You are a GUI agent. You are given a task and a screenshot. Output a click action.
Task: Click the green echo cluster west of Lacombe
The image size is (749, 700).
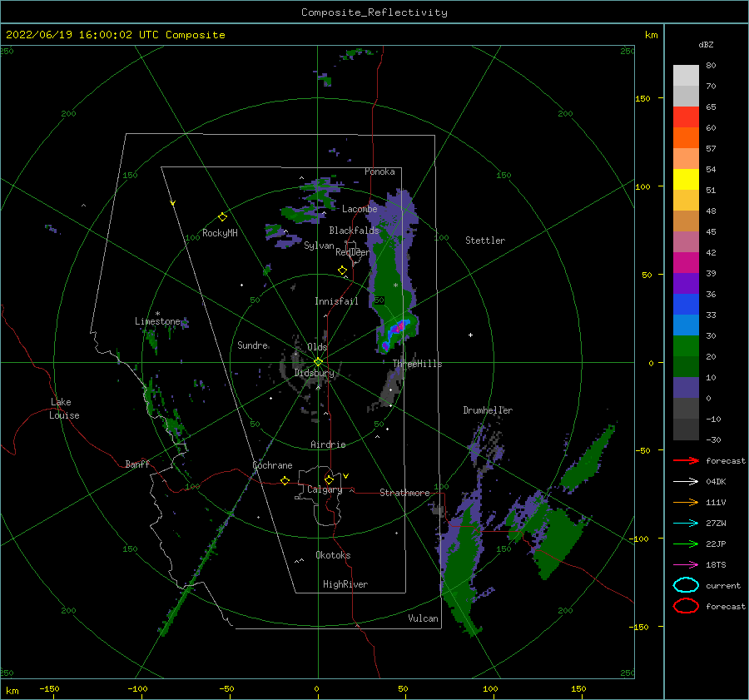(x=301, y=214)
